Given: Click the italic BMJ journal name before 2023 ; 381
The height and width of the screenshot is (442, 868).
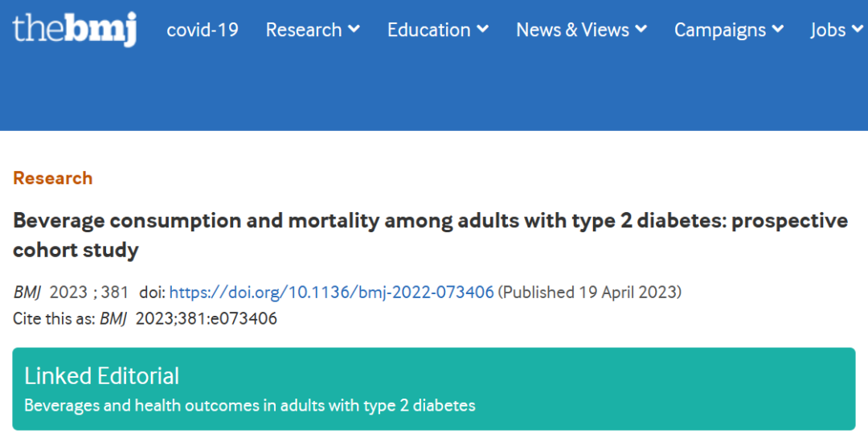Looking at the screenshot, I should (x=27, y=293).
